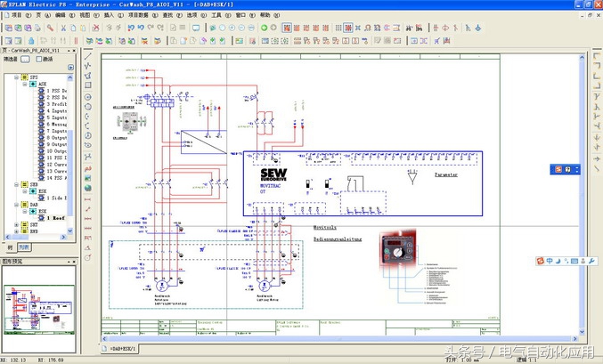Switch to the 列表 tab

click(x=24, y=247)
